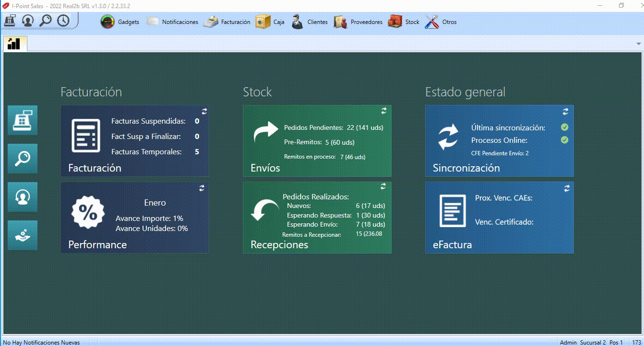The image size is (644, 346).
Task: Open the Recepciones tile
Action: 317,218
